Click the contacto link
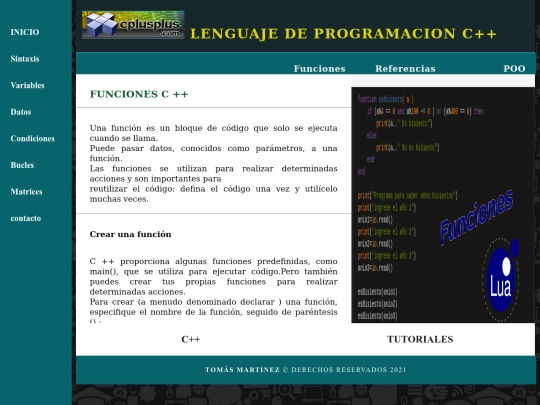Screen dimensions: 540x405 tap(26, 218)
